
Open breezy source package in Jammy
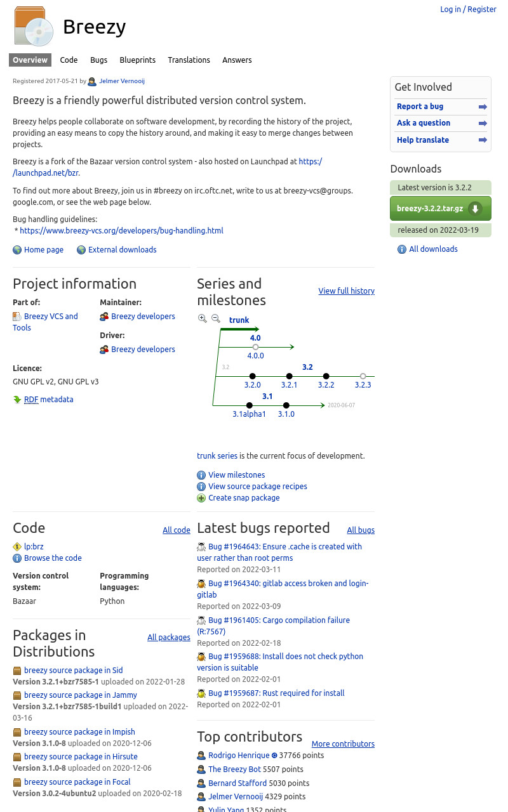[x=81, y=695]
